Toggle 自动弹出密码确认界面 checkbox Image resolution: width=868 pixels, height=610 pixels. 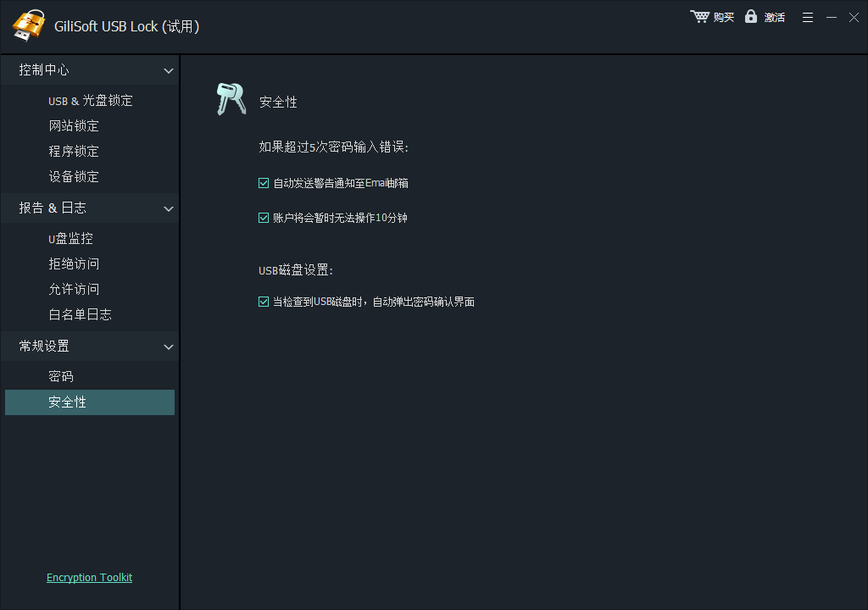[264, 302]
